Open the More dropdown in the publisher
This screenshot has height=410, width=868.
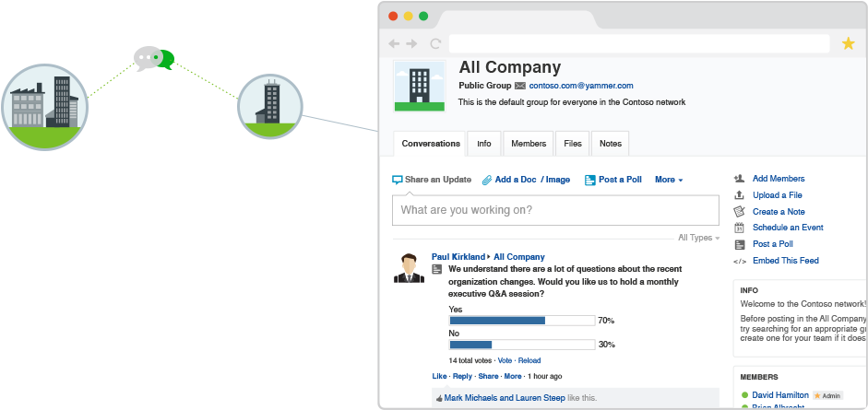pyautogui.click(x=669, y=180)
